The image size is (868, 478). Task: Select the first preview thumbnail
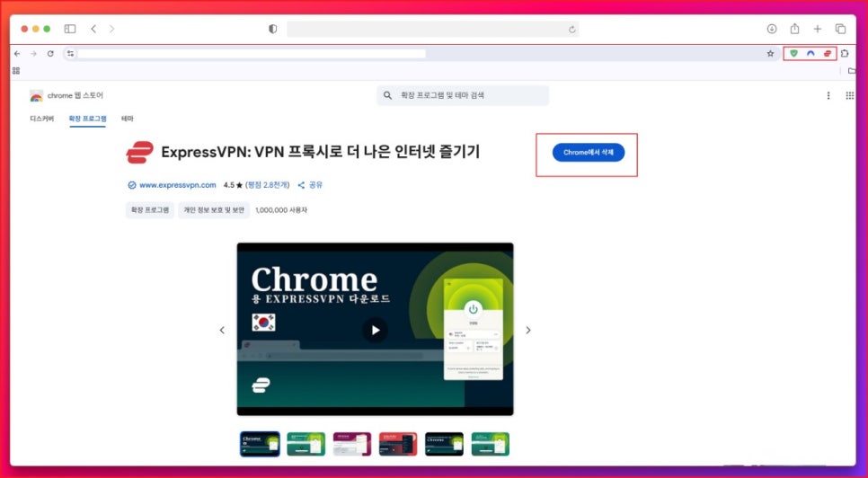(261, 444)
